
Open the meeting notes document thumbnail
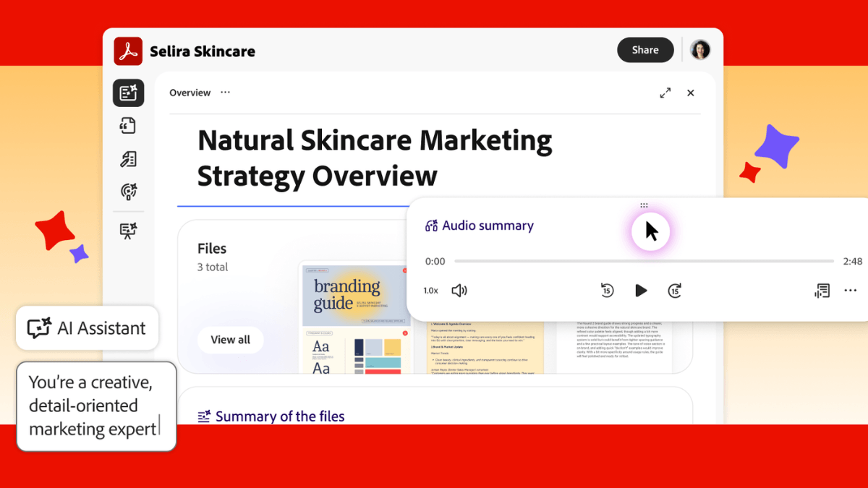(485, 347)
